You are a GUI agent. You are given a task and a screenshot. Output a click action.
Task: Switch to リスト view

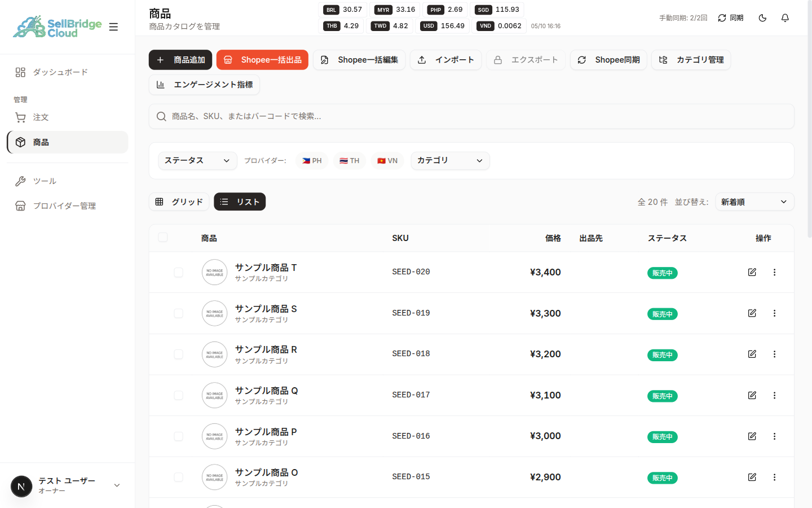[240, 202]
